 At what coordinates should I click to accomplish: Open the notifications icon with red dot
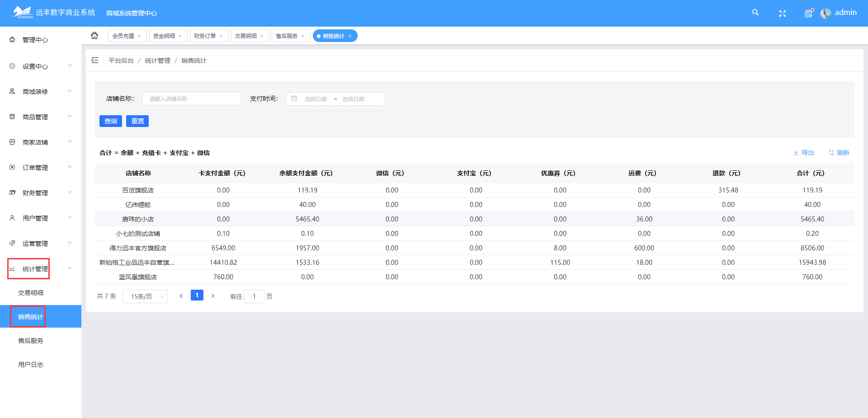[x=809, y=13]
